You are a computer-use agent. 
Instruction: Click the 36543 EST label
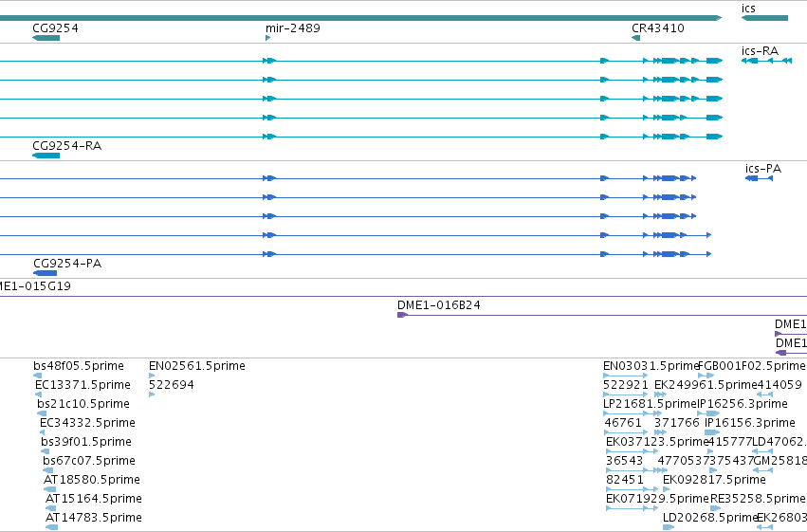coord(625,461)
